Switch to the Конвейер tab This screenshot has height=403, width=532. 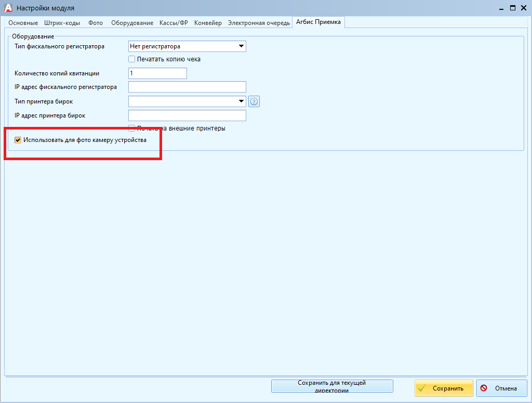pyautogui.click(x=208, y=23)
